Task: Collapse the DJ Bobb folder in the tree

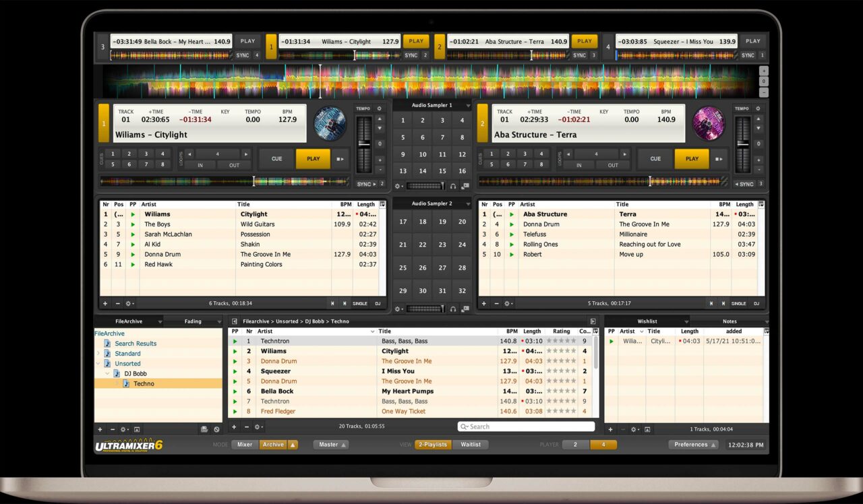Action: click(108, 373)
